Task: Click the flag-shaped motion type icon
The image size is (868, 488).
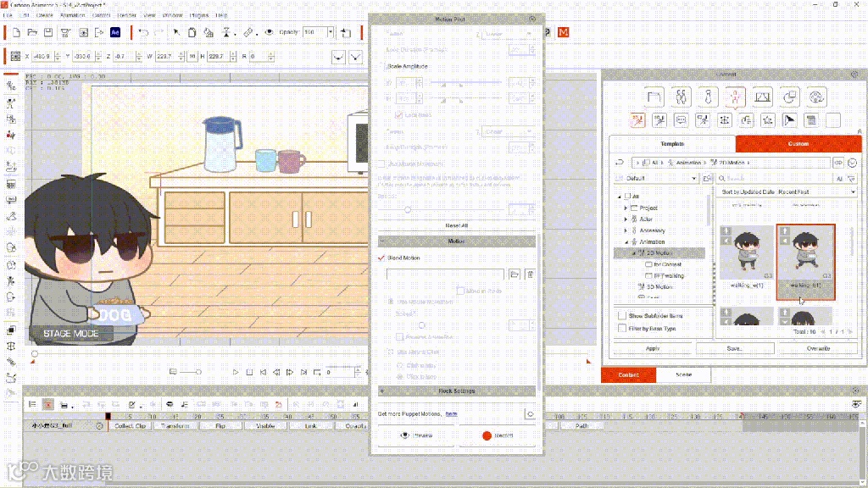Action: [789, 120]
